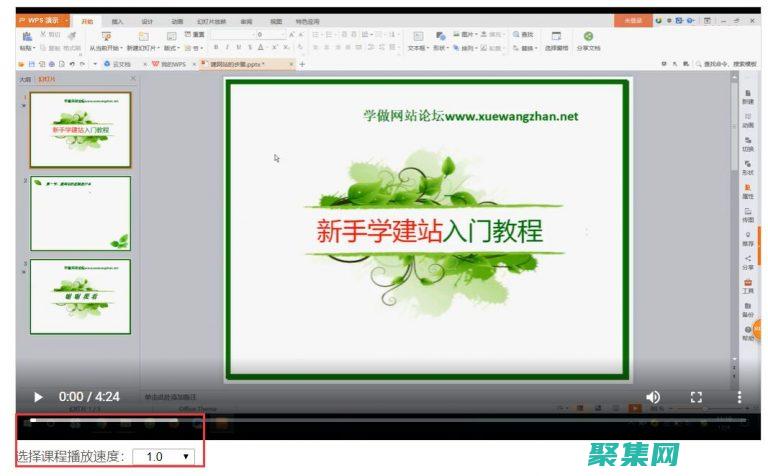
Task: Play the video with the play button
Action: [x=39, y=397]
